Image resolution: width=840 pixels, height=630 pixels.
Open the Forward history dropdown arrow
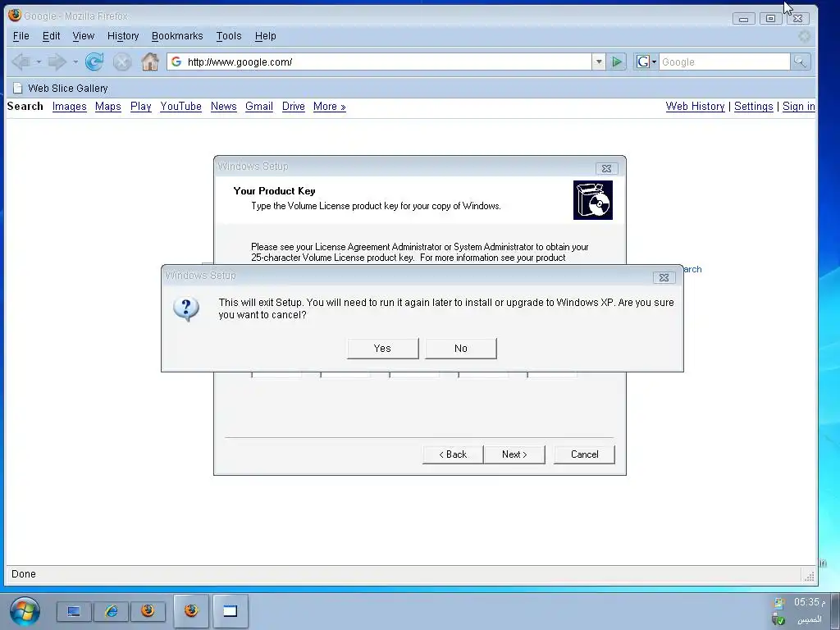point(75,62)
